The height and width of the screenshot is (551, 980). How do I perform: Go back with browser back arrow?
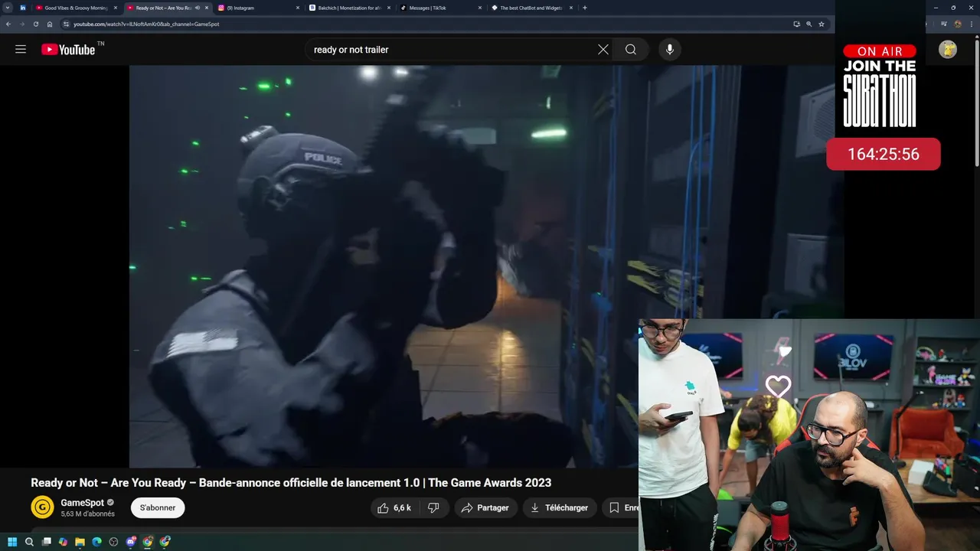(8, 24)
